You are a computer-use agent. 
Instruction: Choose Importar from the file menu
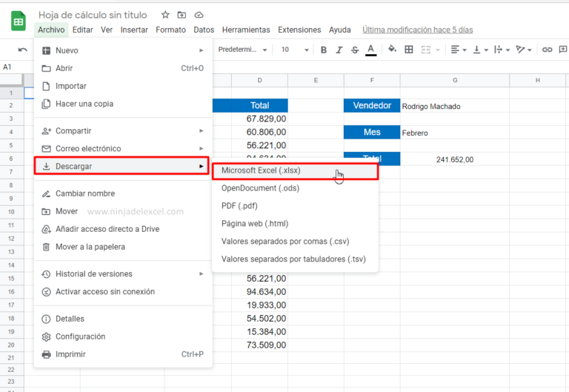[123, 86]
